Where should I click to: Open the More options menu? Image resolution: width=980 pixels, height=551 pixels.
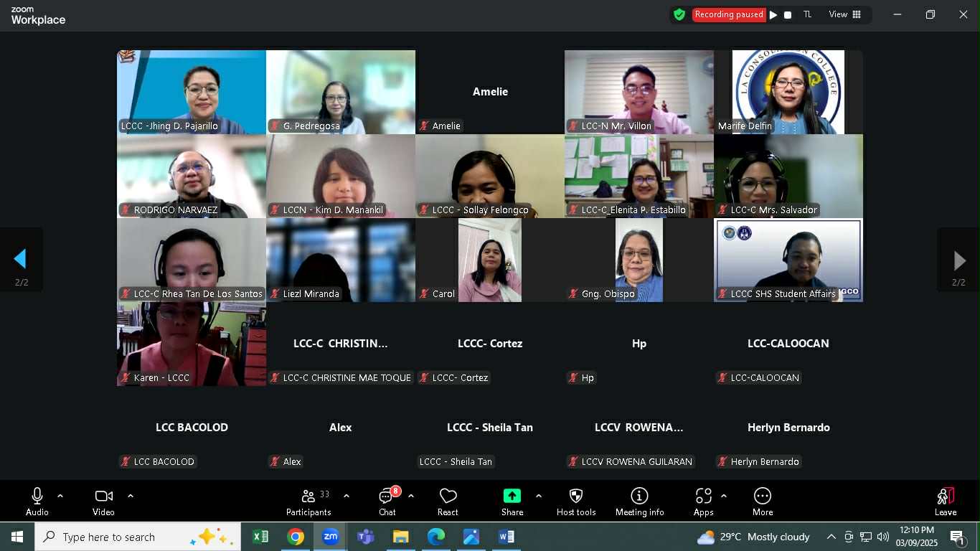tap(763, 501)
